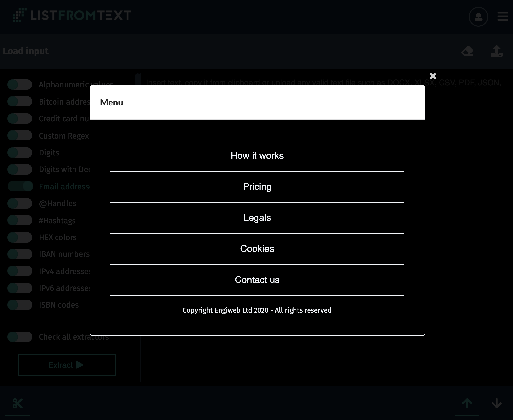The height and width of the screenshot is (420, 513).
Task: Go to the Cookies menu item
Action: (257, 249)
